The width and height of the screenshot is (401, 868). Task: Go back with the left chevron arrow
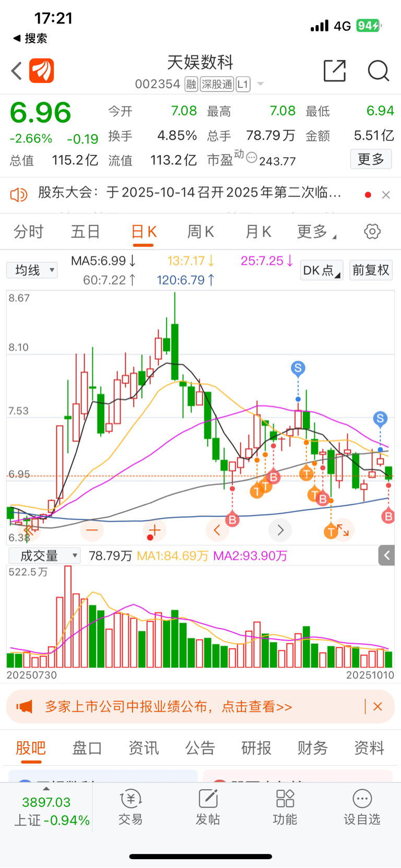point(17,71)
